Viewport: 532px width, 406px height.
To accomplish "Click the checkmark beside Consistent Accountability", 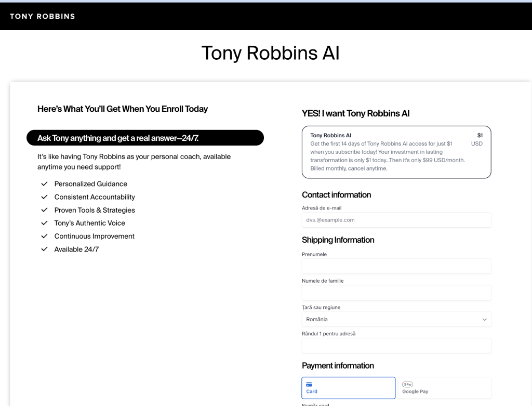I will point(45,197).
